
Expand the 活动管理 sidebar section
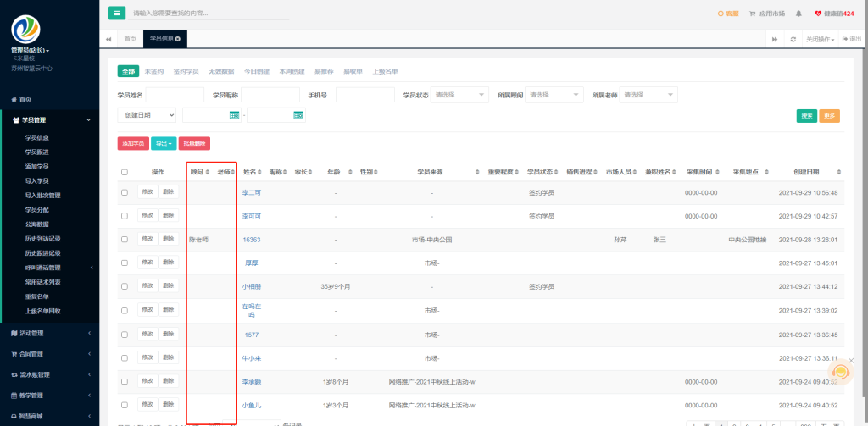click(50, 333)
